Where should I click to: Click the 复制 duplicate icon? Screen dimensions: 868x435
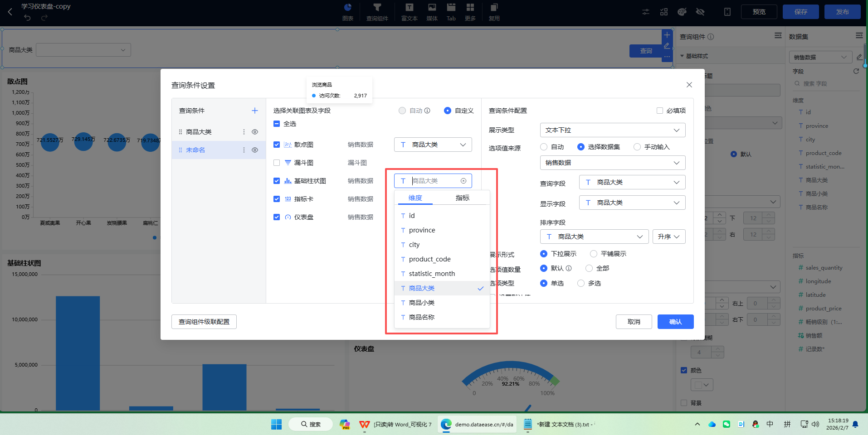[x=493, y=12]
